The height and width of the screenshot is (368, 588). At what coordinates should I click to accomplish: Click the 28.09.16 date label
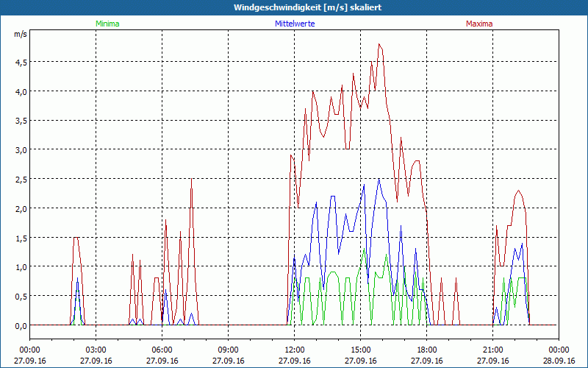[x=559, y=361]
